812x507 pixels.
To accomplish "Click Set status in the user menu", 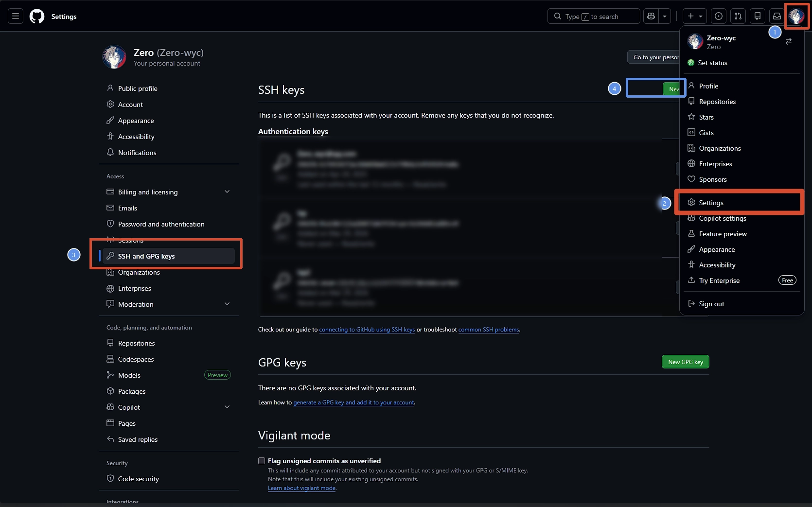I will click(712, 63).
